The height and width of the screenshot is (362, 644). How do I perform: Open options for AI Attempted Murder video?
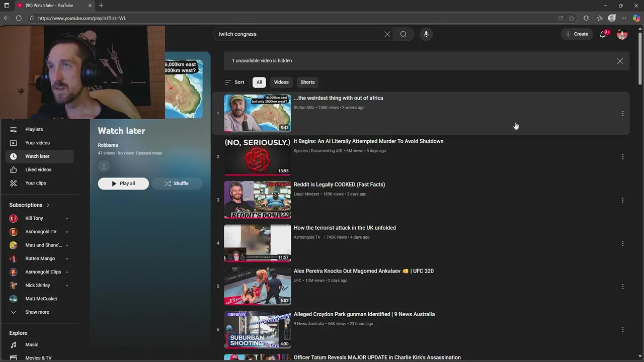[x=622, y=157]
